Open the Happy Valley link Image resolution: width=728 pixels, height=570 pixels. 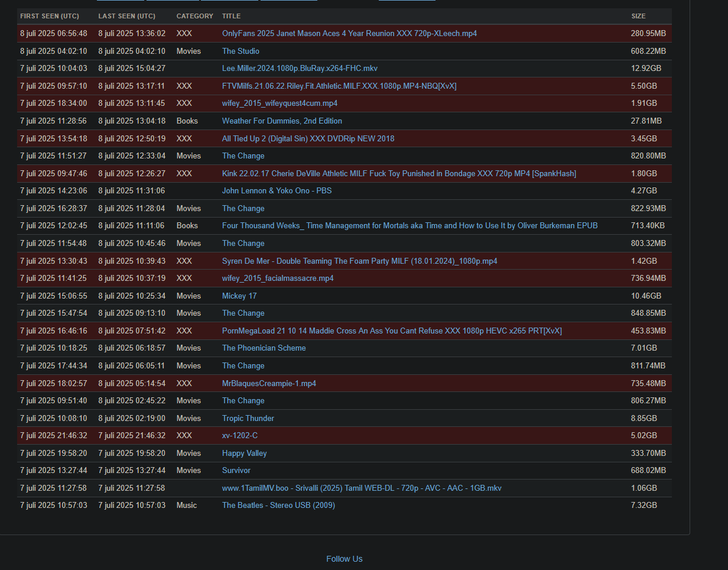tap(244, 454)
